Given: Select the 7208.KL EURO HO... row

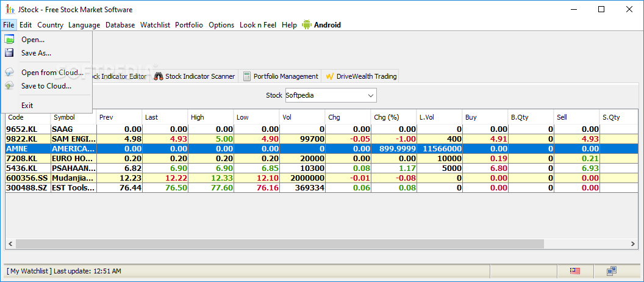Looking at the screenshot, I should click(322, 158).
